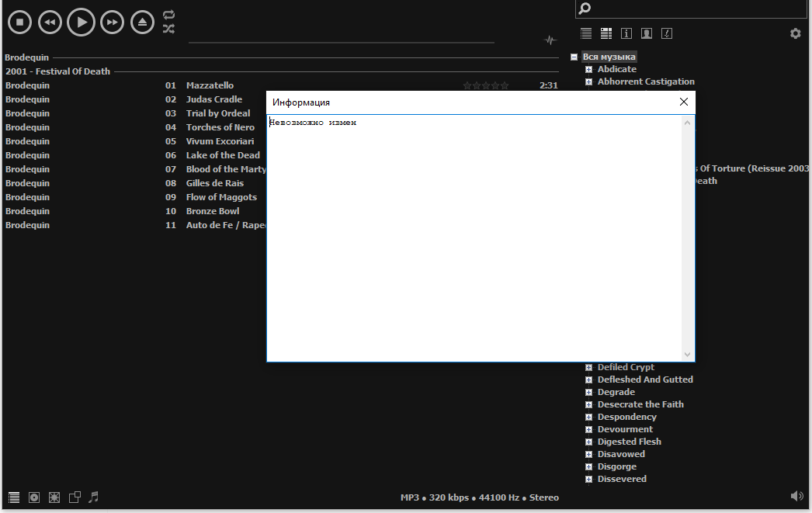Click the waveform visualization icon

point(550,40)
